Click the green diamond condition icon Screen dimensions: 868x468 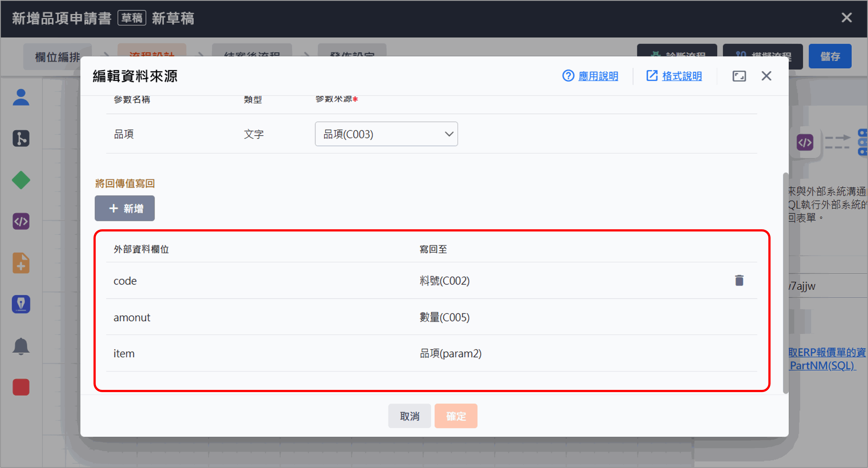pos(21,180)
